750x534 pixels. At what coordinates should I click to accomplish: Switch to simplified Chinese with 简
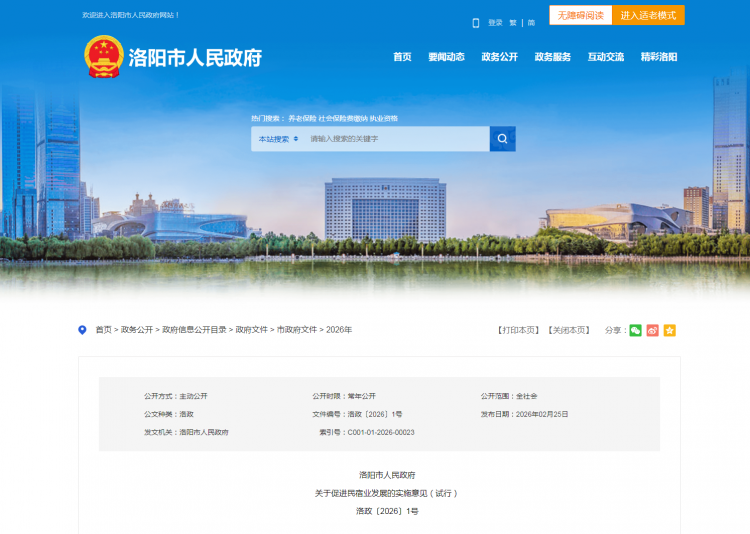(x=531, y=22)
